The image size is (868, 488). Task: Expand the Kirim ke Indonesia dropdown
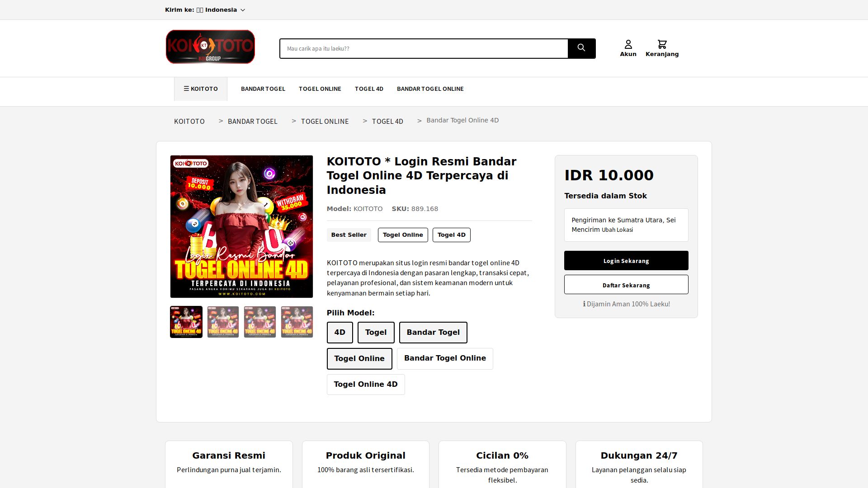tap(205, 10)
